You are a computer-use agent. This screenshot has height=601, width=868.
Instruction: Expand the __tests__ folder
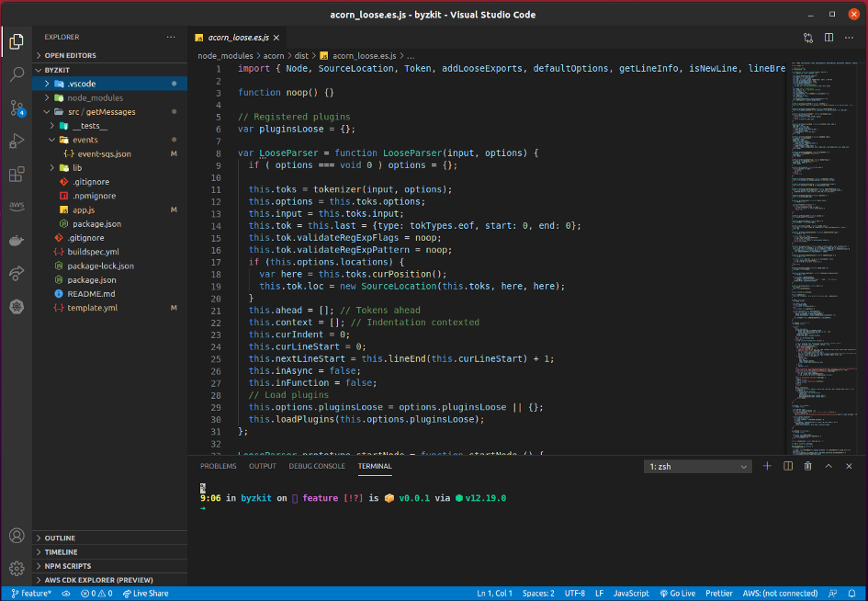click(x=109, y=126)
